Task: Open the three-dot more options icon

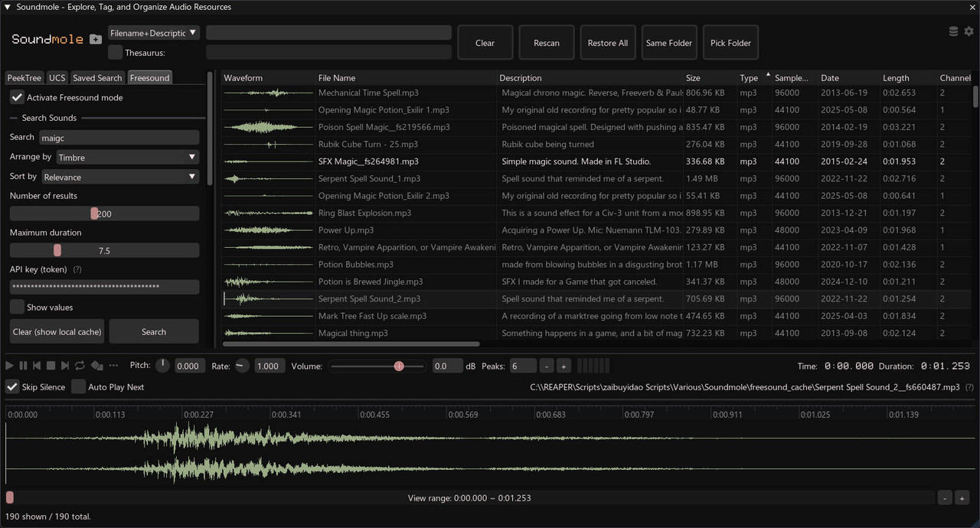Action: pos(114,366)
